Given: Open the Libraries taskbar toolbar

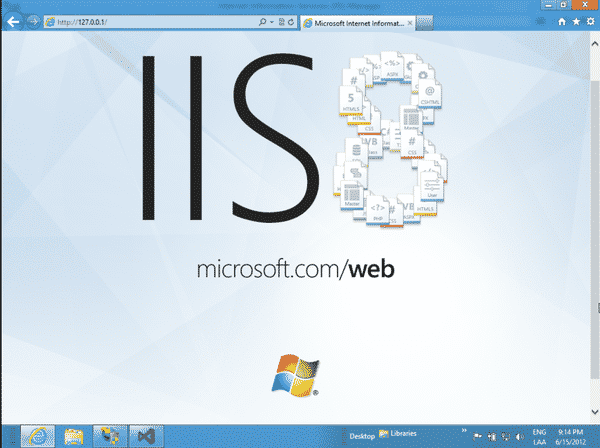Looking at the screenshot, I should tap(398, 433).
